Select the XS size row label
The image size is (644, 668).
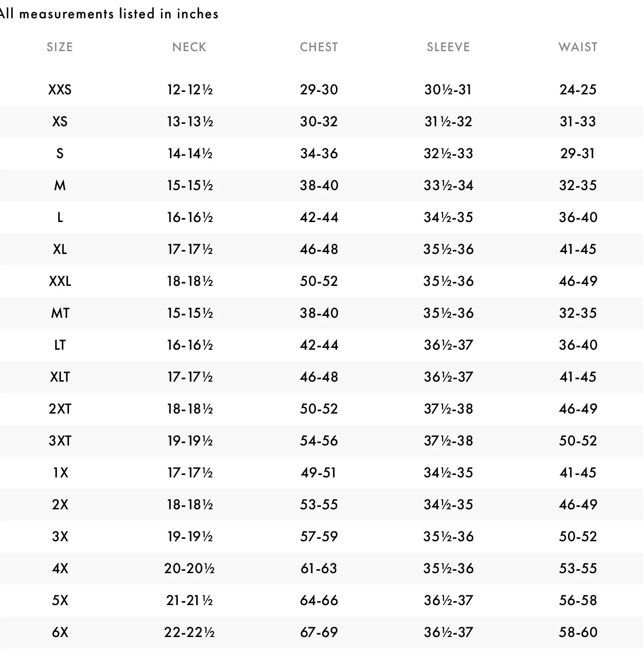coord(60,122)
